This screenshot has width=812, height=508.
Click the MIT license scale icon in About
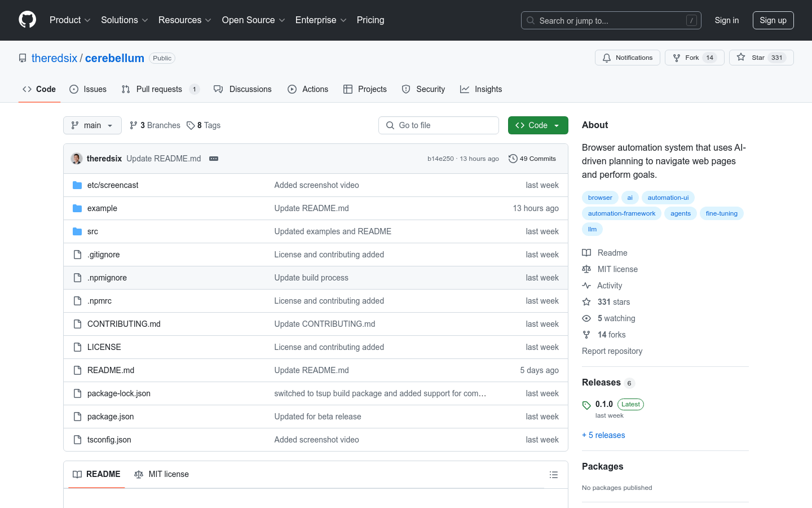pos(586,269)
